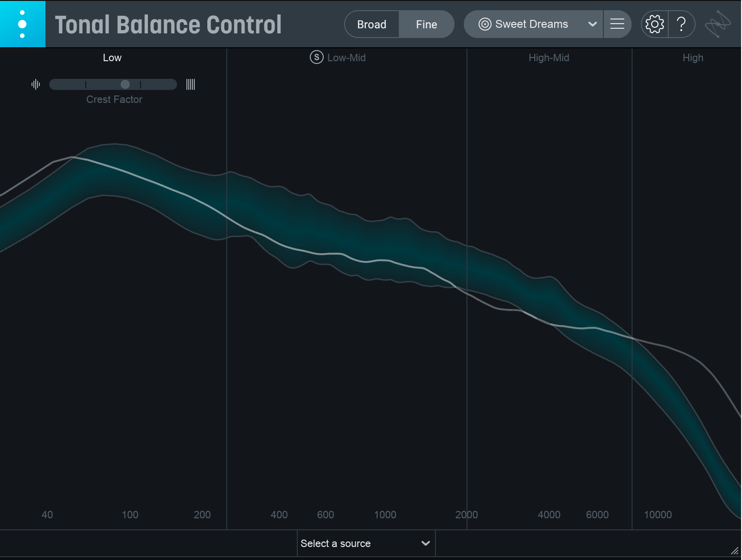Switch to Fine view mode
The image size is (742, 560).
coord(426,25)
